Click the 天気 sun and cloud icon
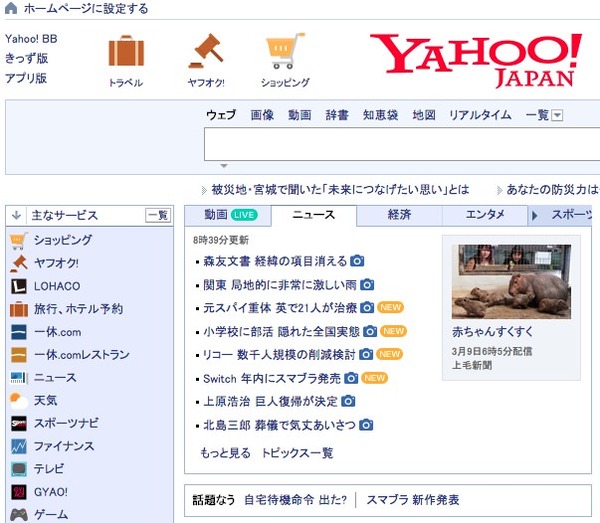 [x=18, y=401]
